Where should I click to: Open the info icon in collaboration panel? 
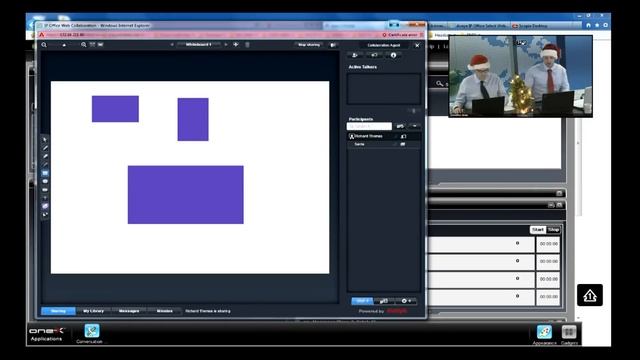pyautogui.click(x=393, y=55)
